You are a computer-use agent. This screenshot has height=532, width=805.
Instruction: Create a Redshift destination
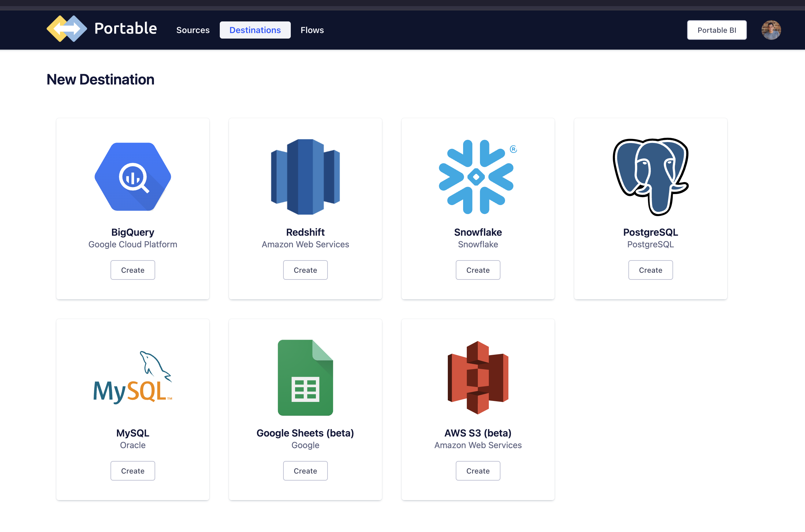point(305,270)
